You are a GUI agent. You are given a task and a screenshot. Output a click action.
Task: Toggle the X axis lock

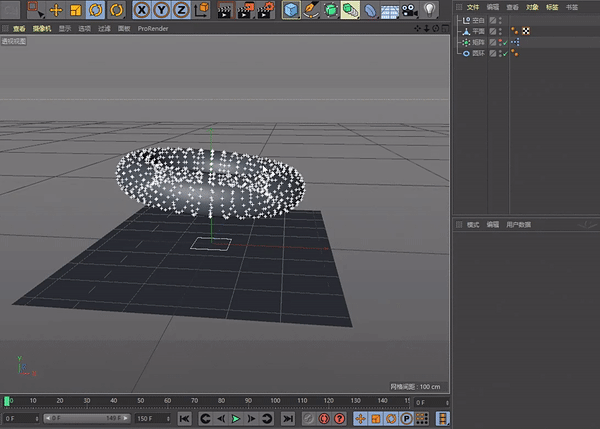(142, 10)
